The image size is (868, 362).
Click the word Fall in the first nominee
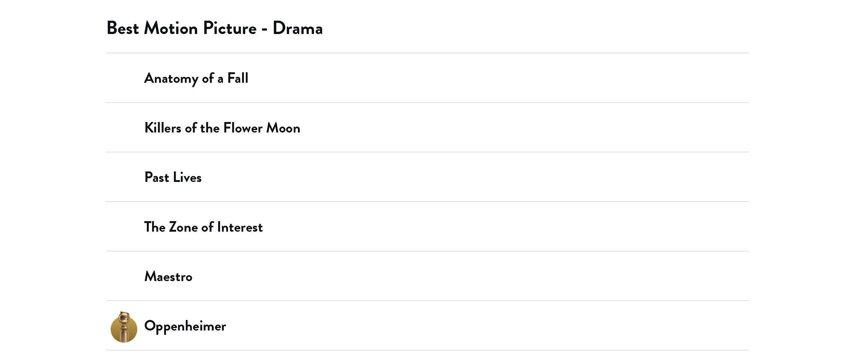(x=238, y=78)
